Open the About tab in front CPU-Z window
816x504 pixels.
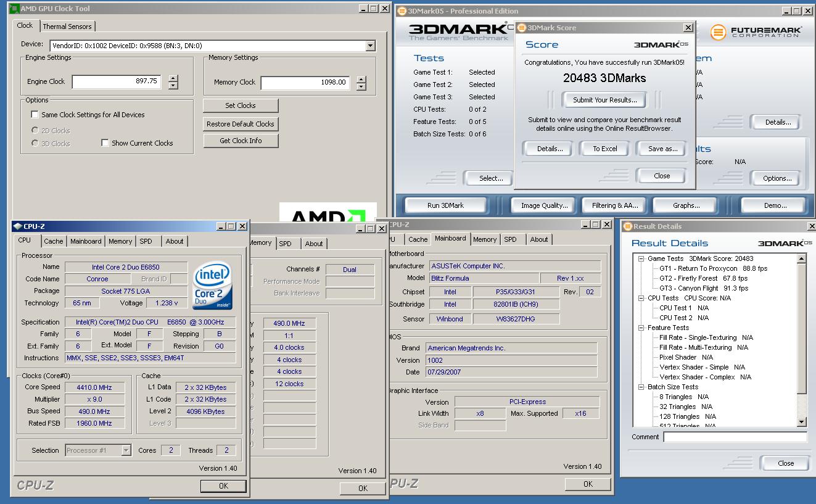175,241
